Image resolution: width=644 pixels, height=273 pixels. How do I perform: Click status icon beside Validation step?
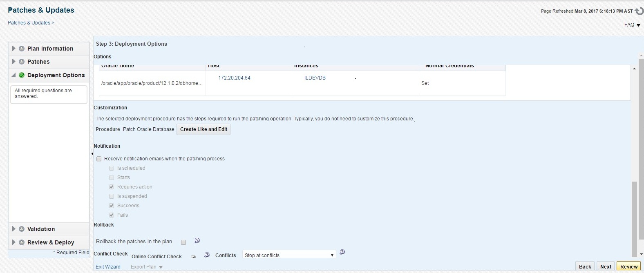pyautogui.click(x=22, y=229)
